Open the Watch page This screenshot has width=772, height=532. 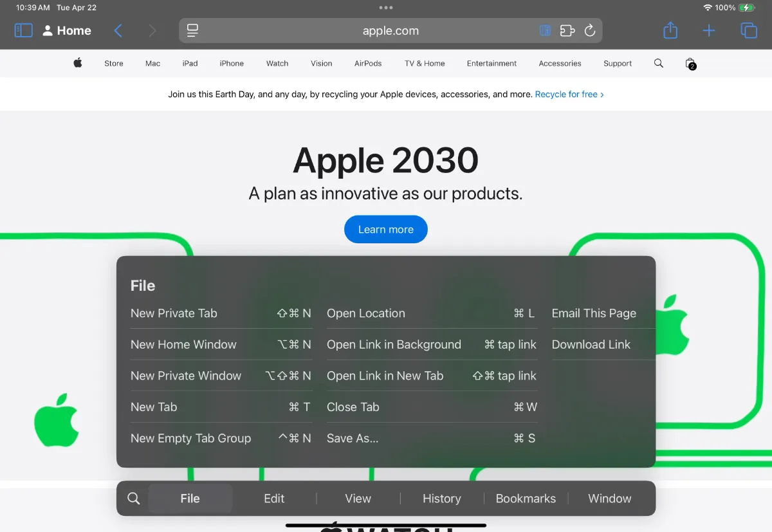(277, 63)
